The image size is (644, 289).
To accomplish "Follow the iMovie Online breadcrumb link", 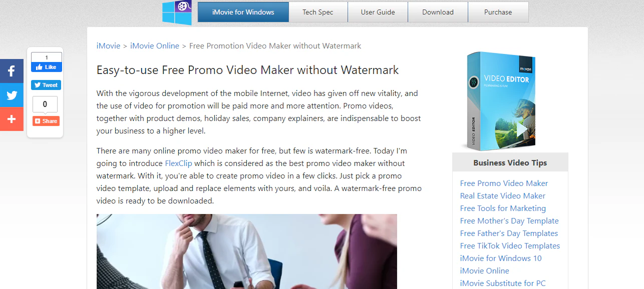I will click(155, 45).
